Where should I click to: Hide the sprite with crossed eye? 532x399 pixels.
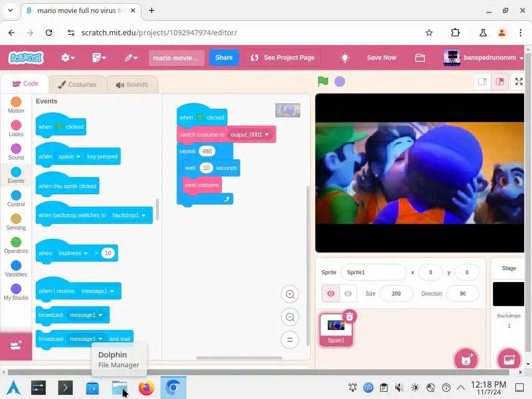click(348, 294)
